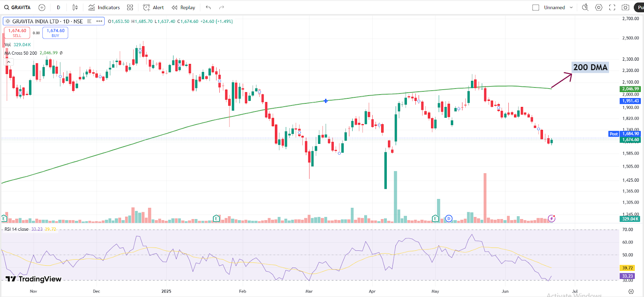Click the Replay rewind icon

(x=174, y=7)
